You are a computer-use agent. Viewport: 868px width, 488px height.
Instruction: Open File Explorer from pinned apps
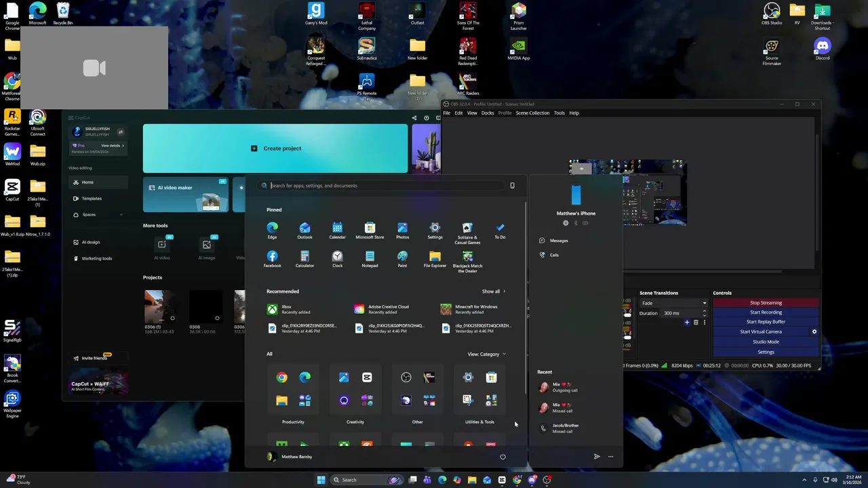pyautogui.click(x=435, y=259)
